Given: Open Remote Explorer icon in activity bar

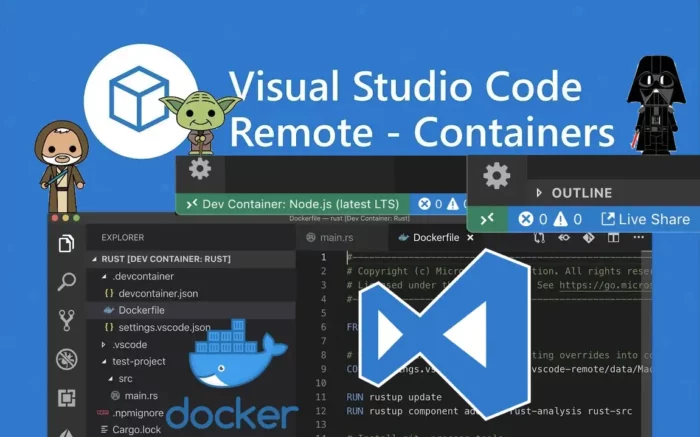Looking at the screenshot, I should tap(67, 397).
